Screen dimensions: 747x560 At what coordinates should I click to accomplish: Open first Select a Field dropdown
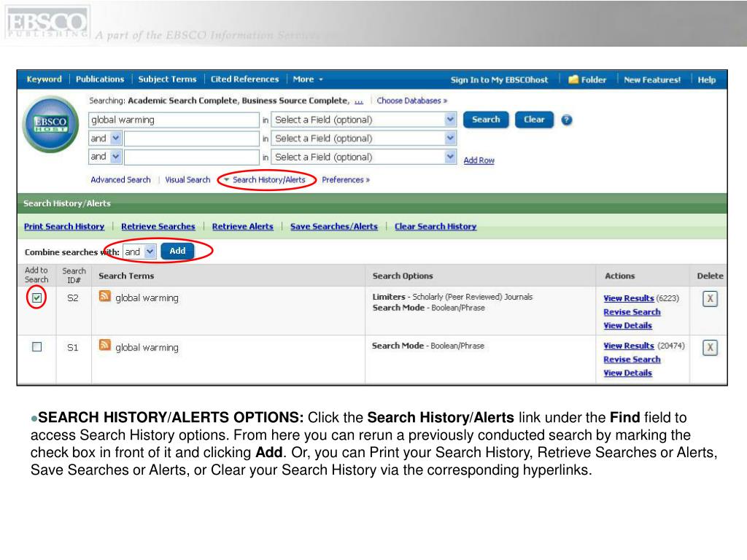[364, 120]
